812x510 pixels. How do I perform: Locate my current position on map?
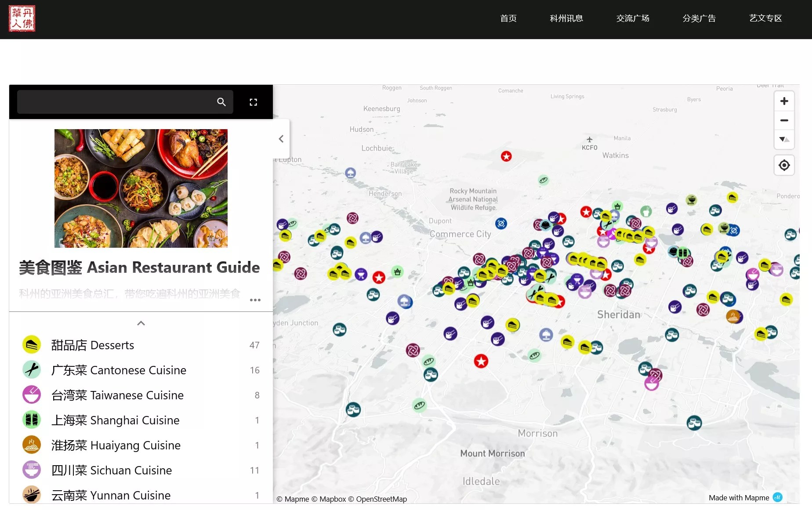(x=784, y=165)
